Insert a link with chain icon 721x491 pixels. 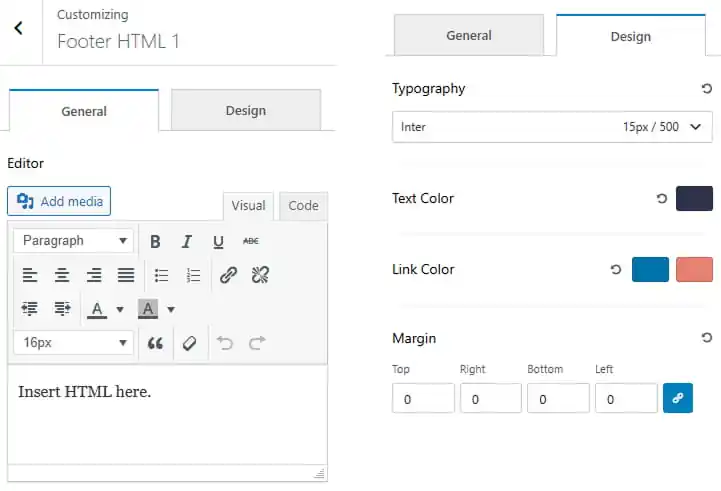tap(228, 275)
